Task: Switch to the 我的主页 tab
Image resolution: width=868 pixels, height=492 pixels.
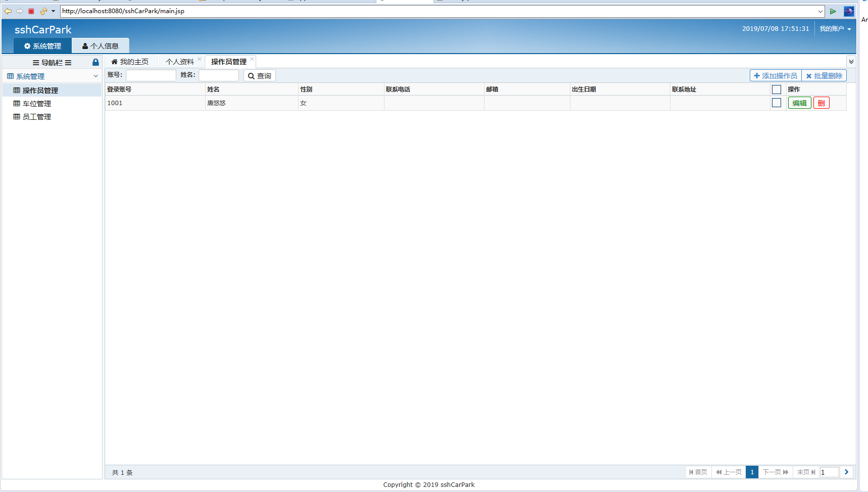Action: (130, 62)
